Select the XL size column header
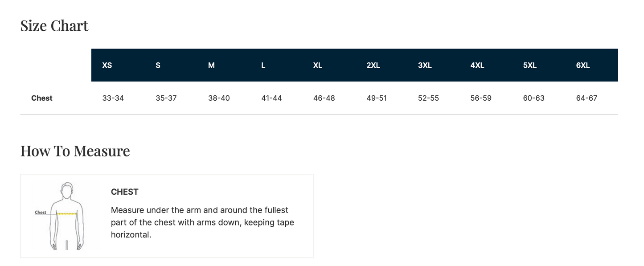The width and height of the screenshot is (644, 266). [317, 65]
